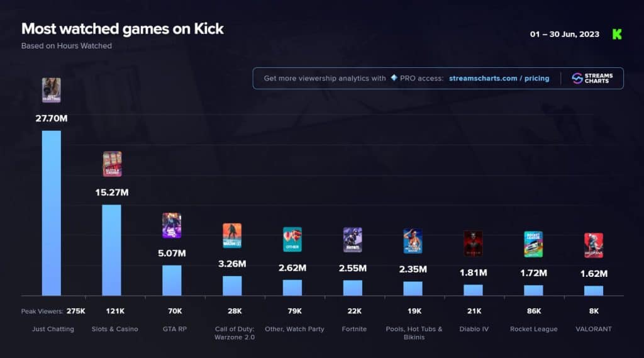Click the Pools, Hot Tubs & Bikinis icon
644x358 pixels.
point(413,241)
